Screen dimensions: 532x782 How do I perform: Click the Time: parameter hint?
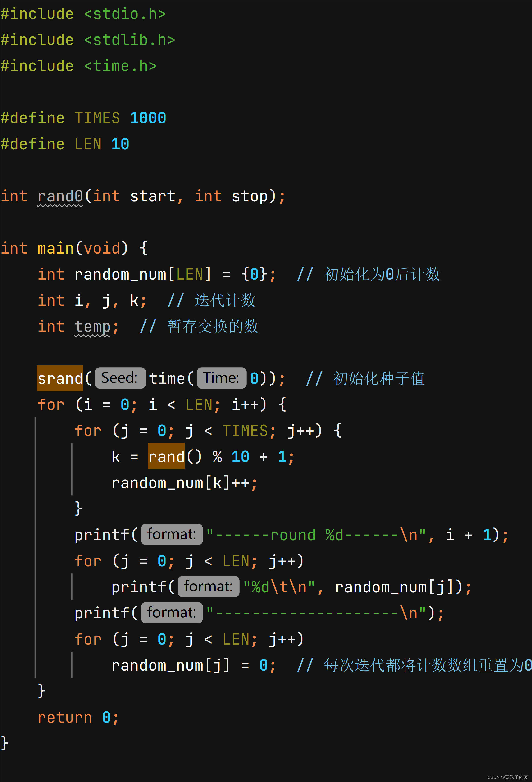click(x=221, y=378)
